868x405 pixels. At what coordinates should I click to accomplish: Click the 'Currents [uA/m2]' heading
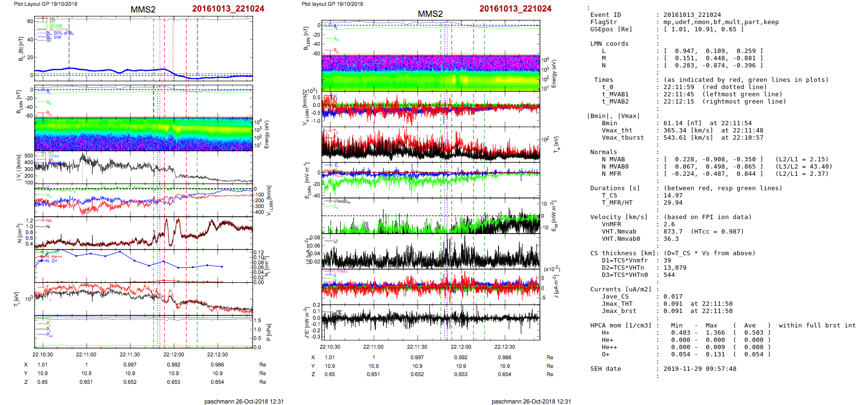pos(621,289)
